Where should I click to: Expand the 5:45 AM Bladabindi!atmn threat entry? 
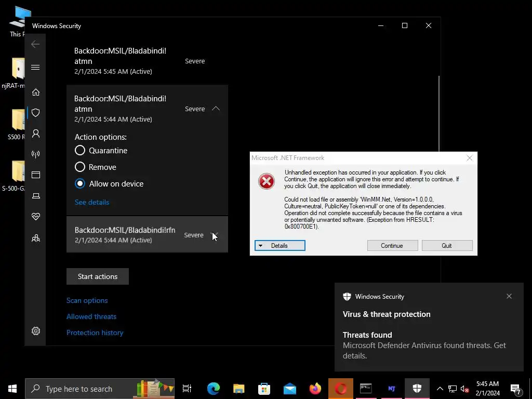tap(147, 61)
